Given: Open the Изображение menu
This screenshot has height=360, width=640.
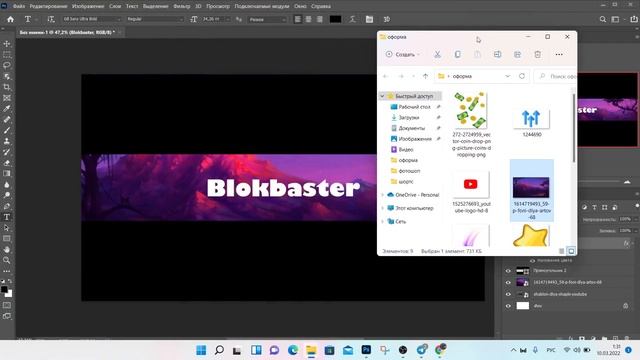Looking at the screenshot, I should click(x=88, y=6).
